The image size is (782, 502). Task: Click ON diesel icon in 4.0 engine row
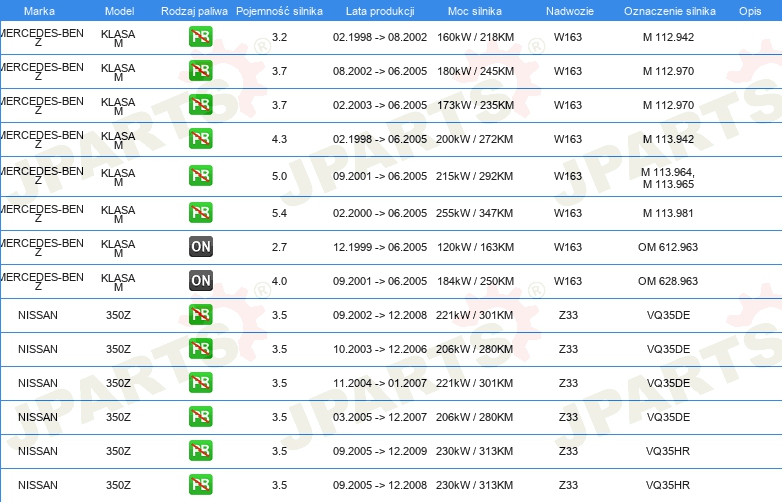point(200,280)
